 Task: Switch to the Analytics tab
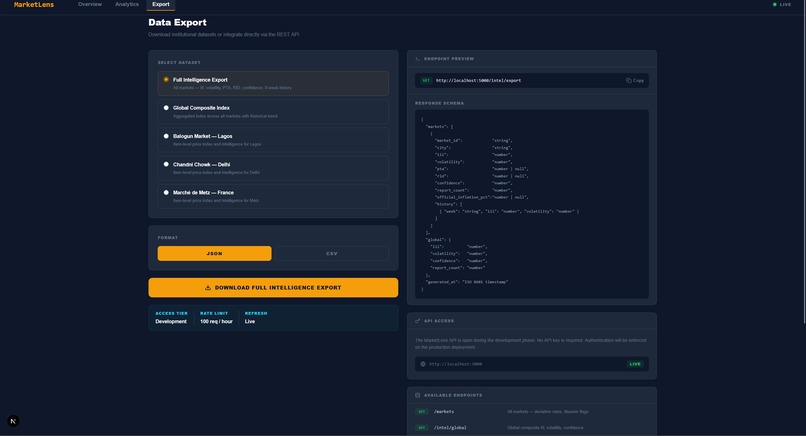127,4
